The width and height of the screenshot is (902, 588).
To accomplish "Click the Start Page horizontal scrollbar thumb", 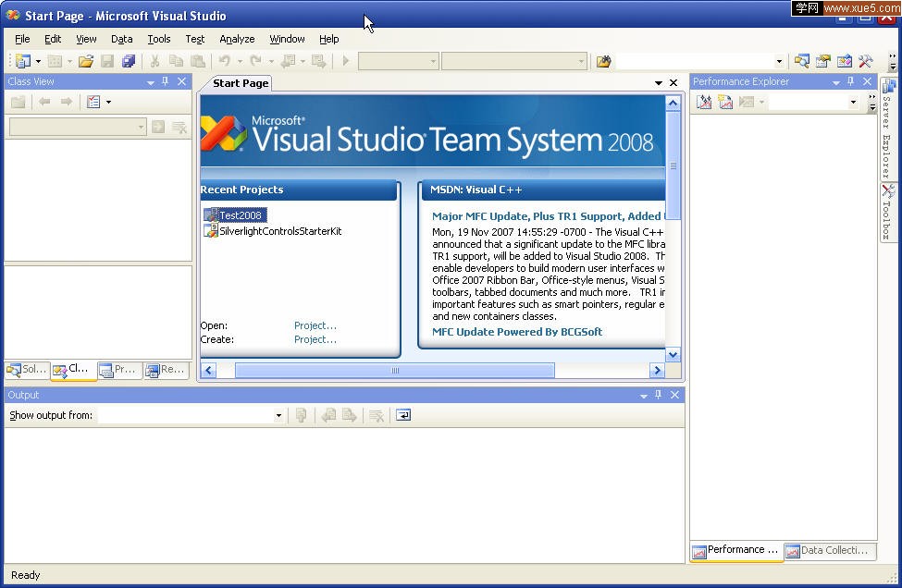I will pyautogui.click(x=395, y=370).
